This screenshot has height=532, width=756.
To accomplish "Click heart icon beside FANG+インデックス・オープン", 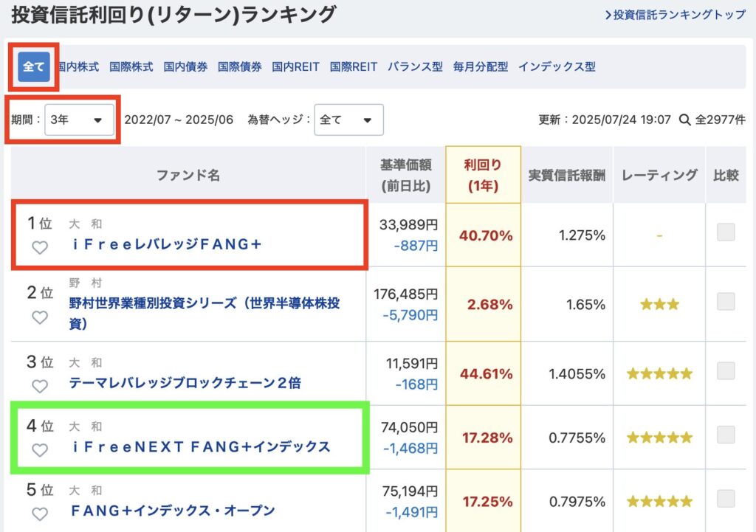I will [40, 514].
